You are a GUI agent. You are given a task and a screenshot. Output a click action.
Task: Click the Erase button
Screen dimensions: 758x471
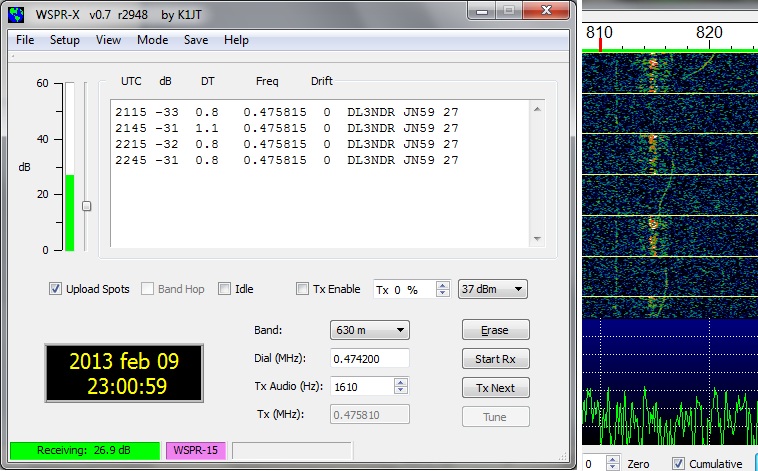tap(496, 330)
